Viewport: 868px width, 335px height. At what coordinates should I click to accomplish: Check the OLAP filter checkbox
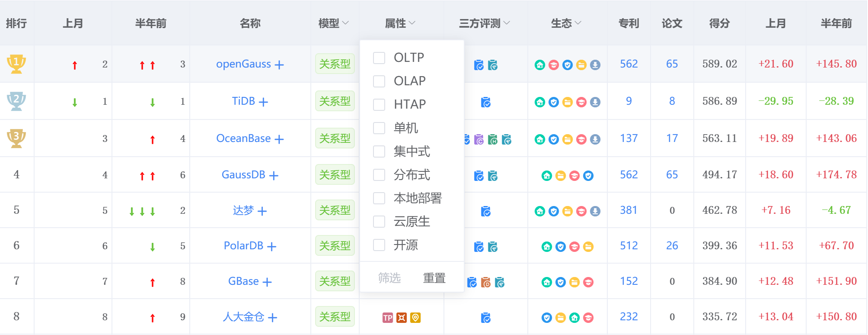coord(379,81)
